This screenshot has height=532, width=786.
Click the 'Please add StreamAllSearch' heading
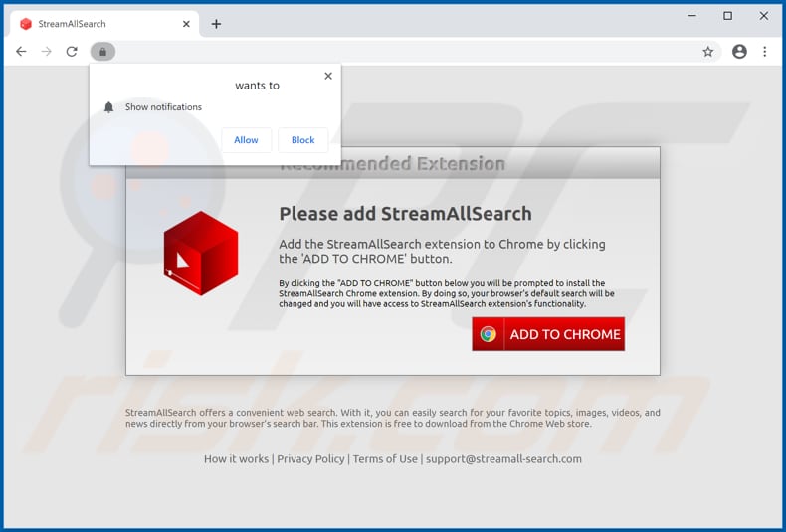405,214
